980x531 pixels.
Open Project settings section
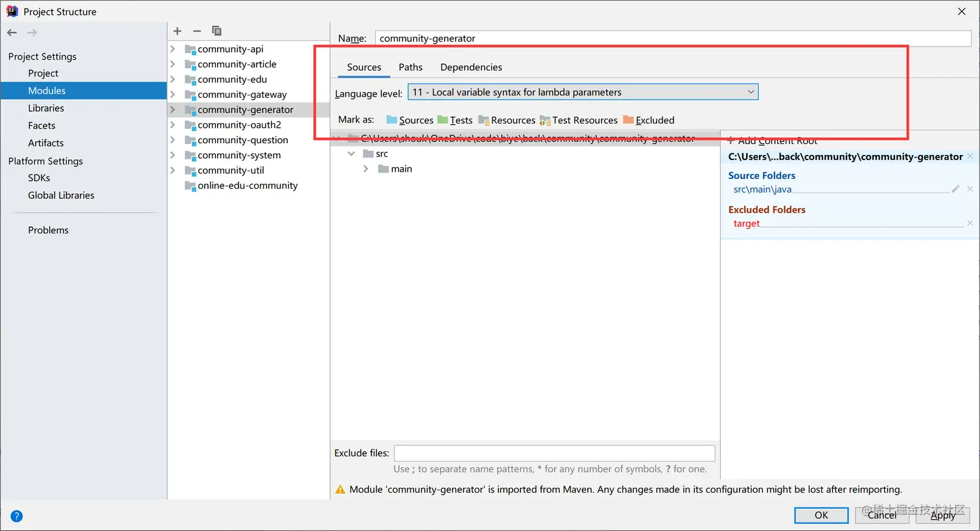[43, 73]
